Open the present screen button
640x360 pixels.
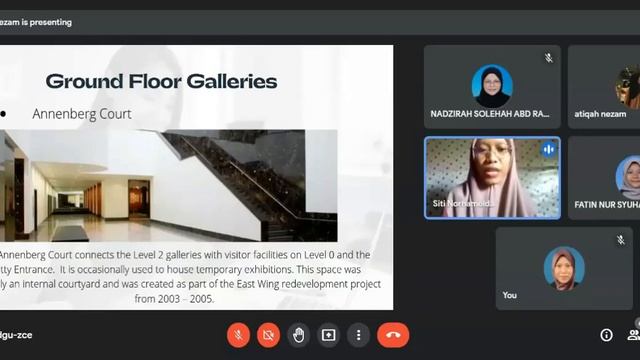tap(329, 335)
